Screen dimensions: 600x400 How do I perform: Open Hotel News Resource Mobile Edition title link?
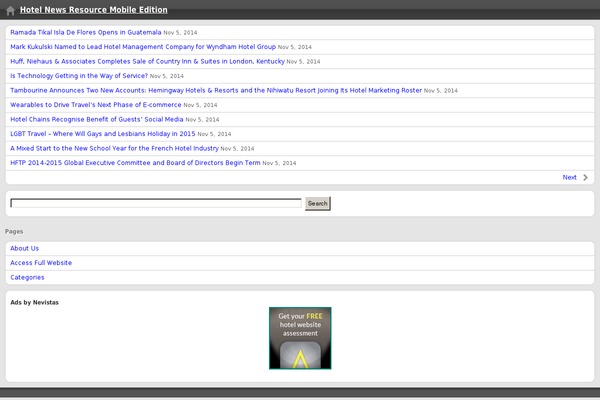pyautogui.click(x=94, y=10)
